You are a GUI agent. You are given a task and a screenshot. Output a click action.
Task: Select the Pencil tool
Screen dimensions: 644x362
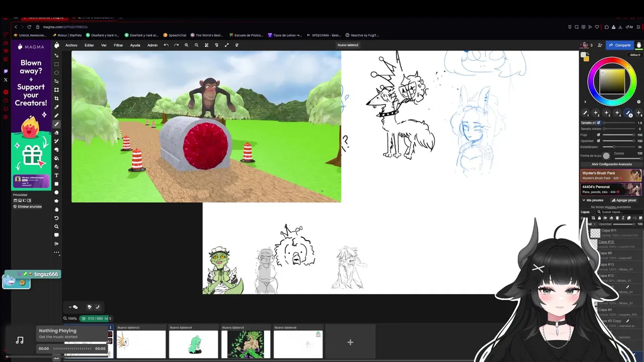[x=56, y=115]
